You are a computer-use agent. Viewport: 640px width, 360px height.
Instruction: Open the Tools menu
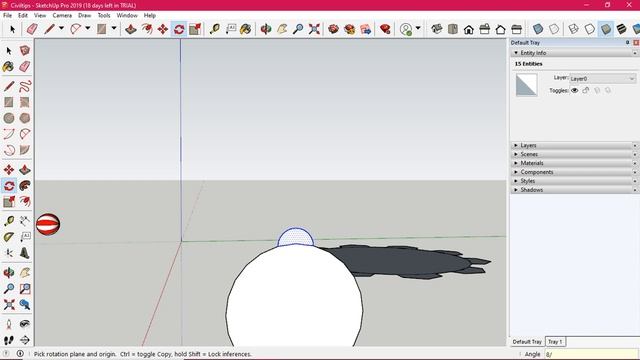[x=104, y=15]
